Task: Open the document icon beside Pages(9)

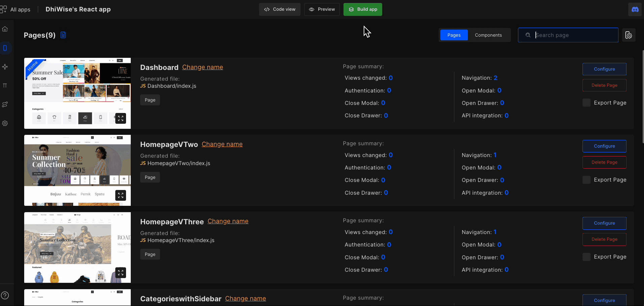Action: [x=63, y=35]
